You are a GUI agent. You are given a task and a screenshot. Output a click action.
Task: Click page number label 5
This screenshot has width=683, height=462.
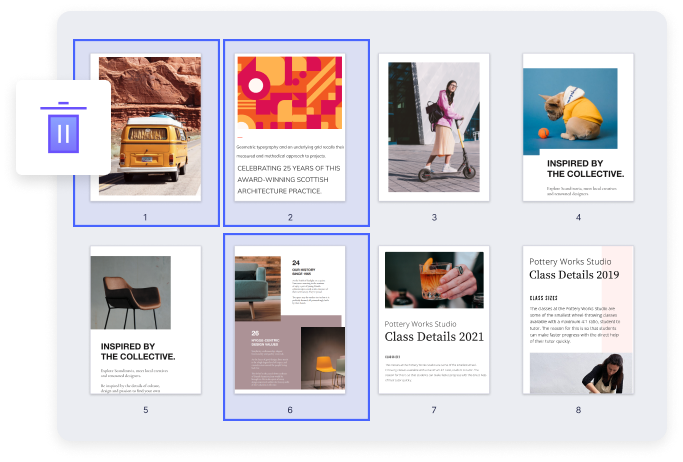coord(145,410)
